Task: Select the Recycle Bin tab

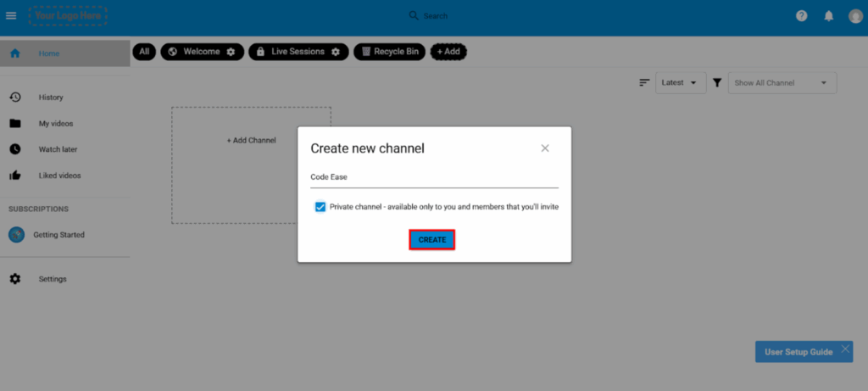Action: click(x=389, y=52)
